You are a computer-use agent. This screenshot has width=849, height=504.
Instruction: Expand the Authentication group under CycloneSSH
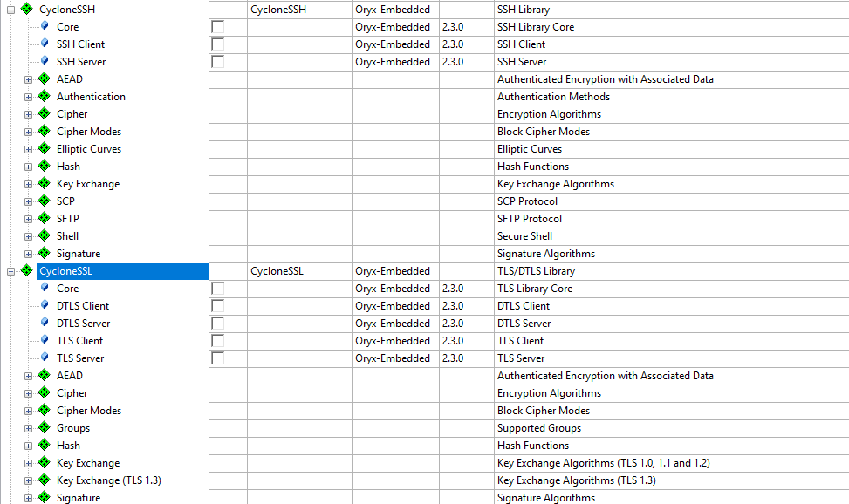pos(28,97)
